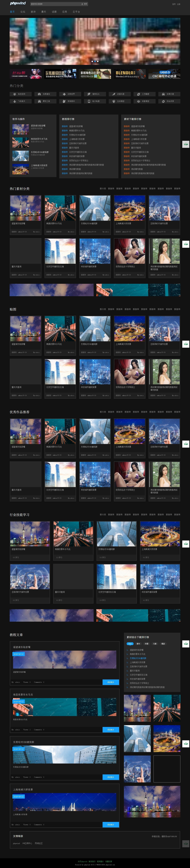Click 北京空中建筑在云端 in the 素材下载排行榜 list
The image size is (190, 868).
140,152
